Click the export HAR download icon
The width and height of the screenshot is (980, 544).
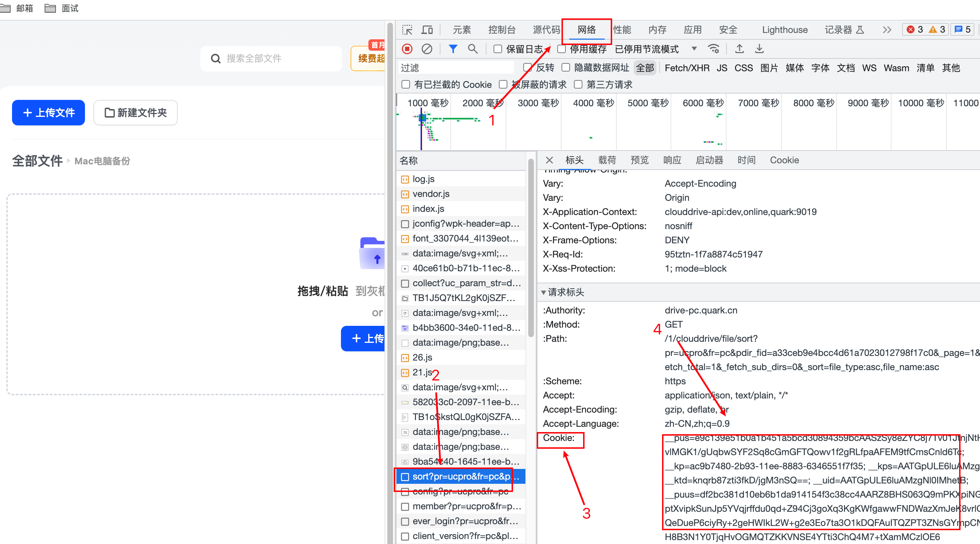coord(759,49)
